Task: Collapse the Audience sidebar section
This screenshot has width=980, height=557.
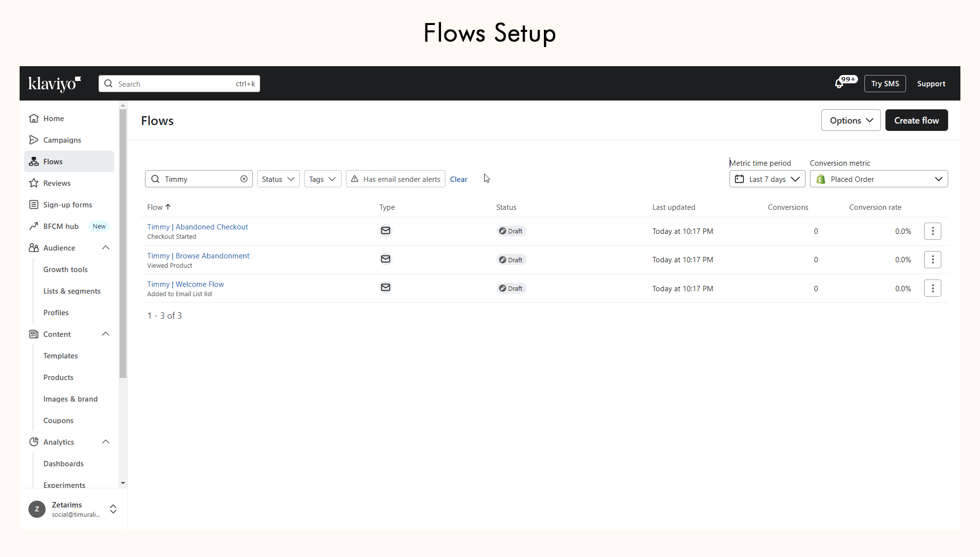Action: [x=105, y=248]
